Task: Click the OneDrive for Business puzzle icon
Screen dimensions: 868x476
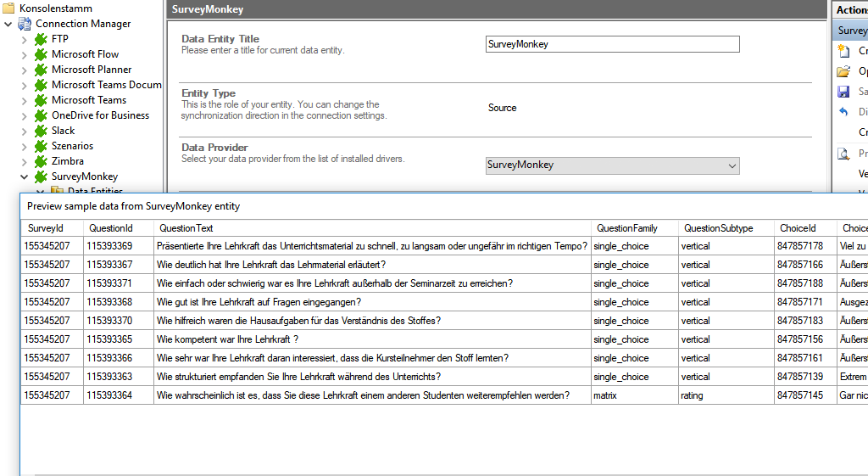Action: (40, 115)
